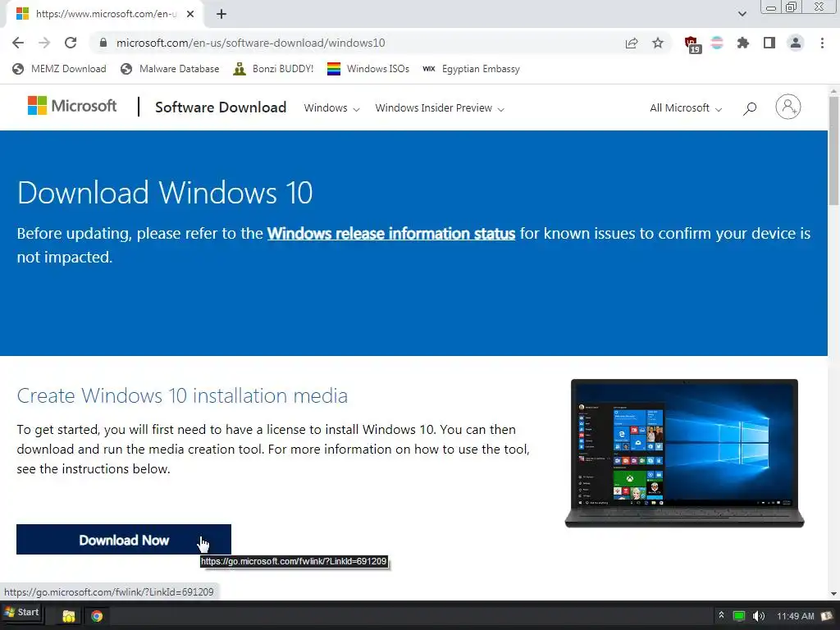The width and height of the screenshot is (840, 630).
Task: Open a new tab with the plus button
Action: click(x=221, y=14)
